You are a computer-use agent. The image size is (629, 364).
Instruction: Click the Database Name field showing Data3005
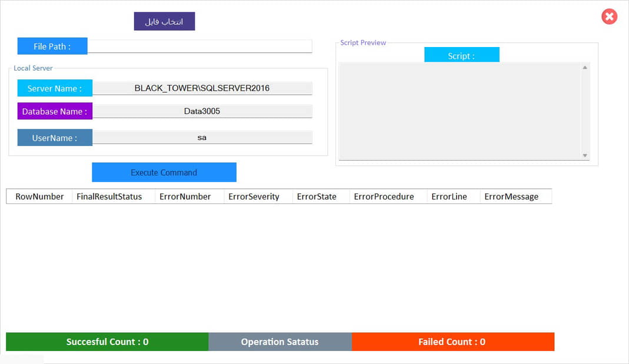[x=202, y=111]
